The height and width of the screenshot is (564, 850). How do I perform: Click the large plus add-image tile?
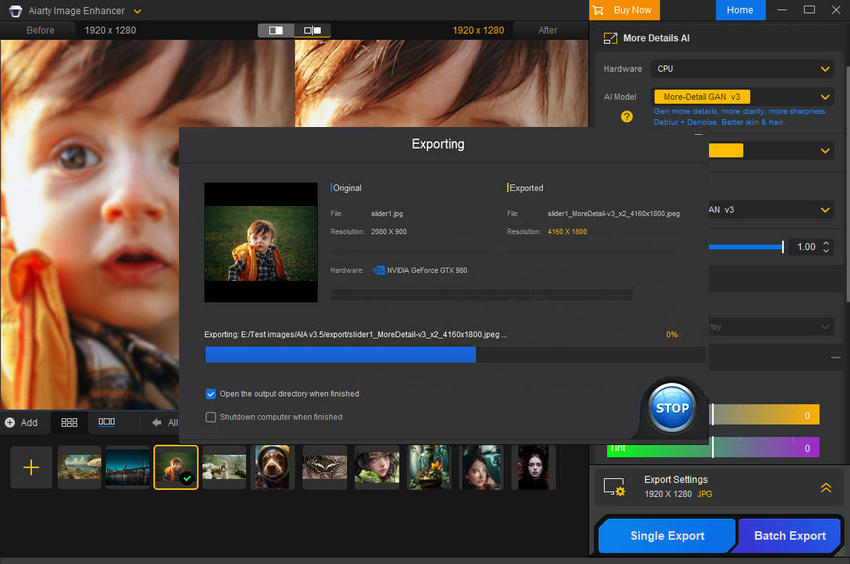31,467
